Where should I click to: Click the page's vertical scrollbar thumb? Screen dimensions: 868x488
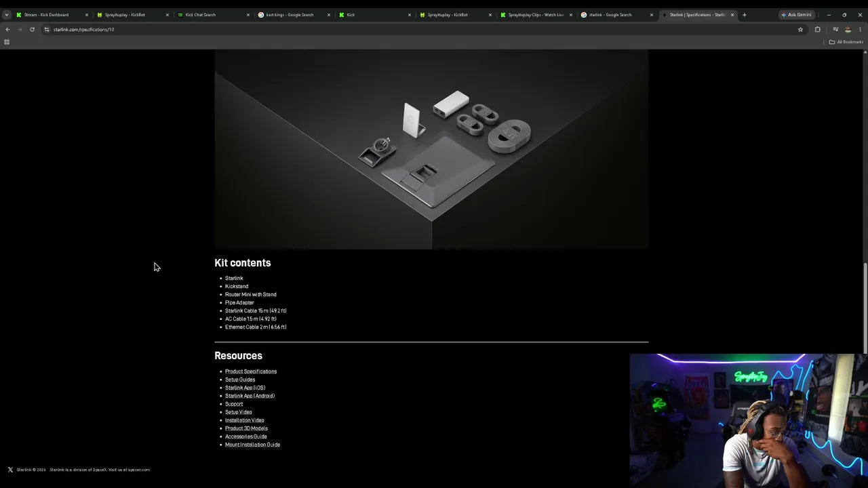(x=865, y=309)
